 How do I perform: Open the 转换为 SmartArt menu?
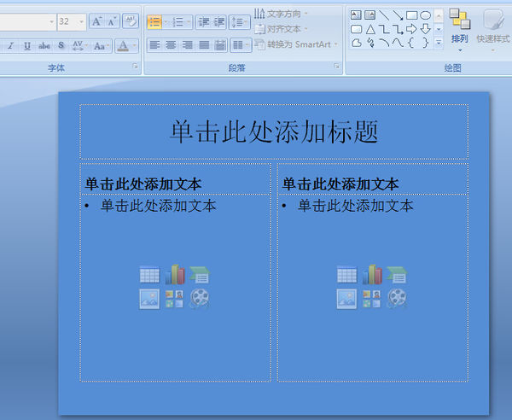tap(296, 44)
